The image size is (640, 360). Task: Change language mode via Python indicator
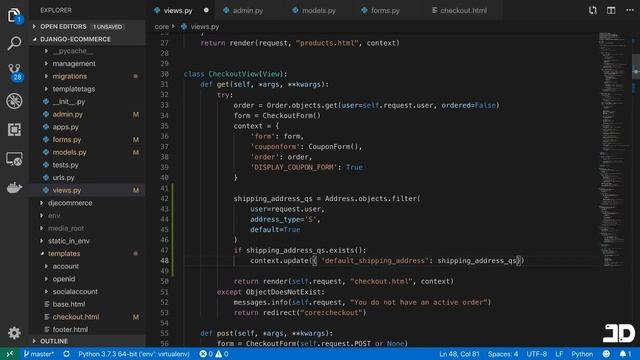(582, 354)
